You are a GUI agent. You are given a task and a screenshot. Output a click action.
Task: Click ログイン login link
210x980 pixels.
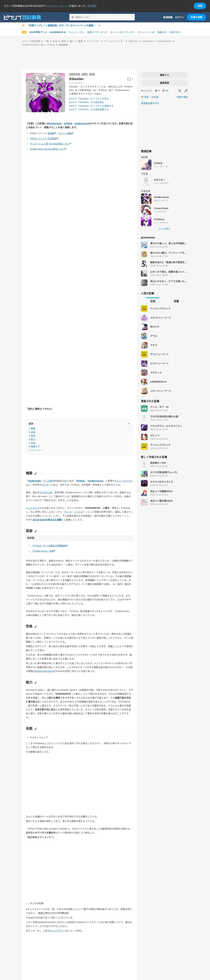180,17
